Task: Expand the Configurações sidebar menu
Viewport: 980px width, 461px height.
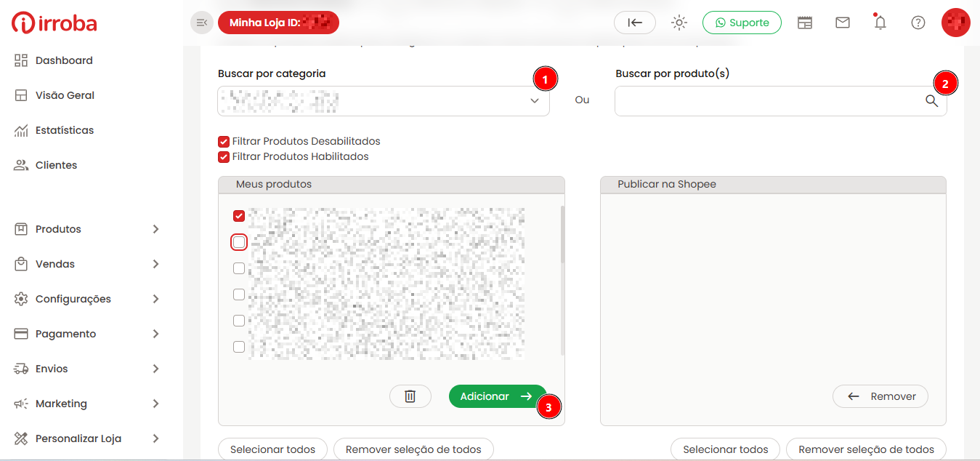Action: (x=87, y=299)
